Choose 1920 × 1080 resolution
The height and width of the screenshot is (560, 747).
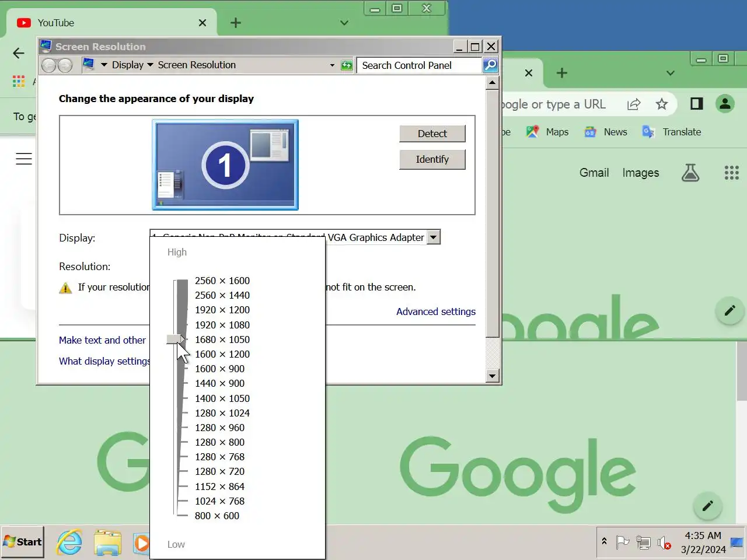tap(222, 325)
